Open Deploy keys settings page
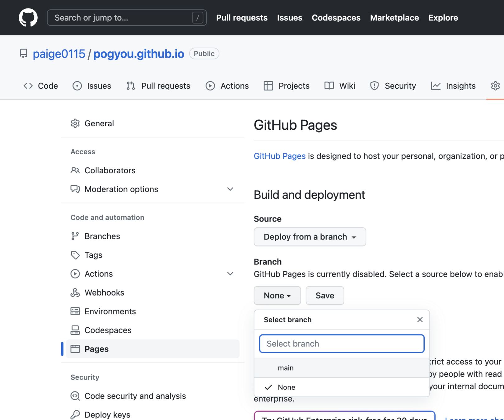Viewport: 504px width, 420px height. coord(152,415)
